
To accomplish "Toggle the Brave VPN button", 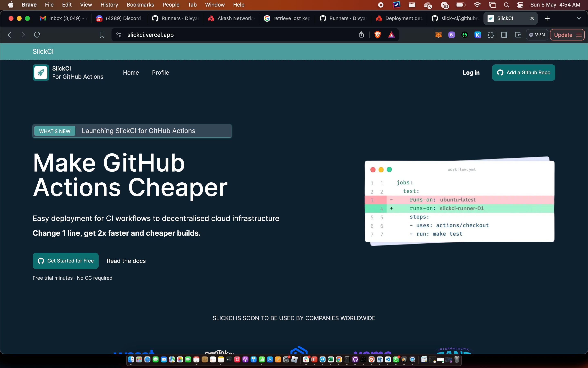I will [537, 35].
